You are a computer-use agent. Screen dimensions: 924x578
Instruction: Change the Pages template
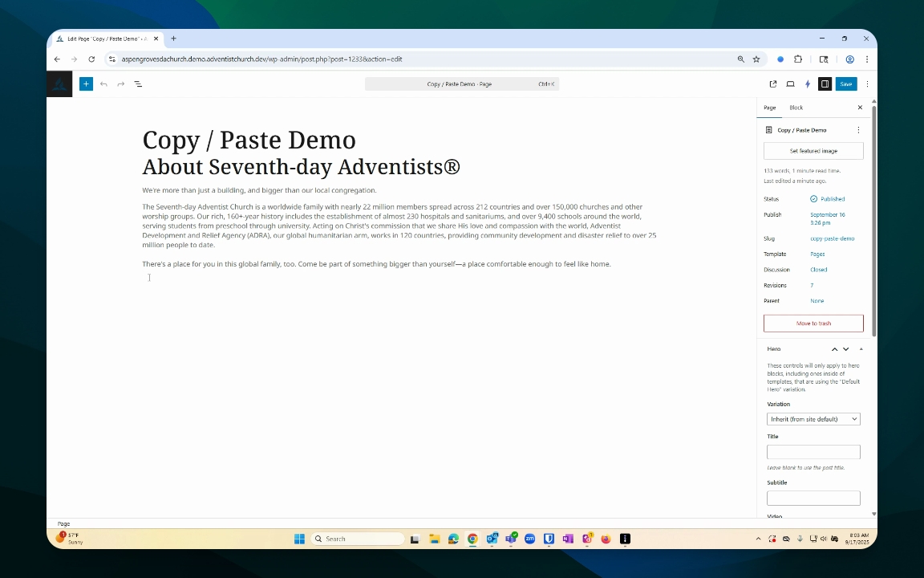pos(817,254)
